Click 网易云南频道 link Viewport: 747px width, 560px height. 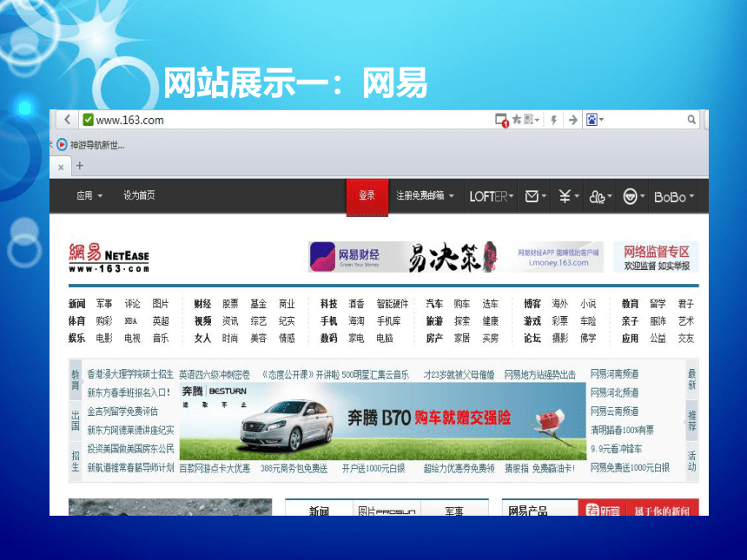[x=615, y=412]
